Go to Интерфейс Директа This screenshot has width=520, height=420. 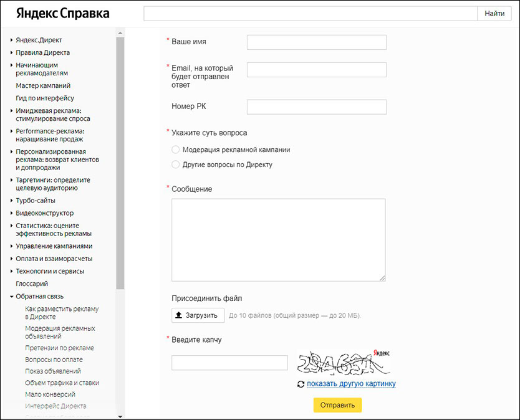click(x=55, y=406)
